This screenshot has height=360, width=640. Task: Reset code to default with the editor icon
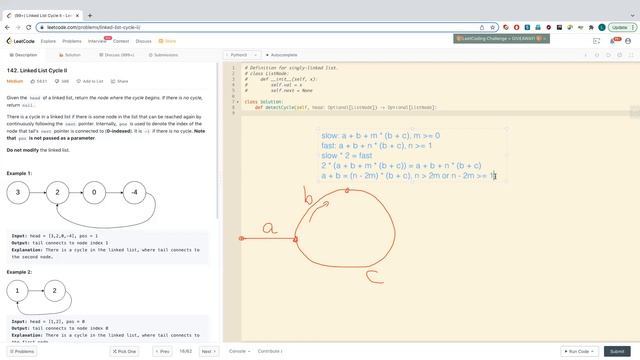(x=597, y=55)
